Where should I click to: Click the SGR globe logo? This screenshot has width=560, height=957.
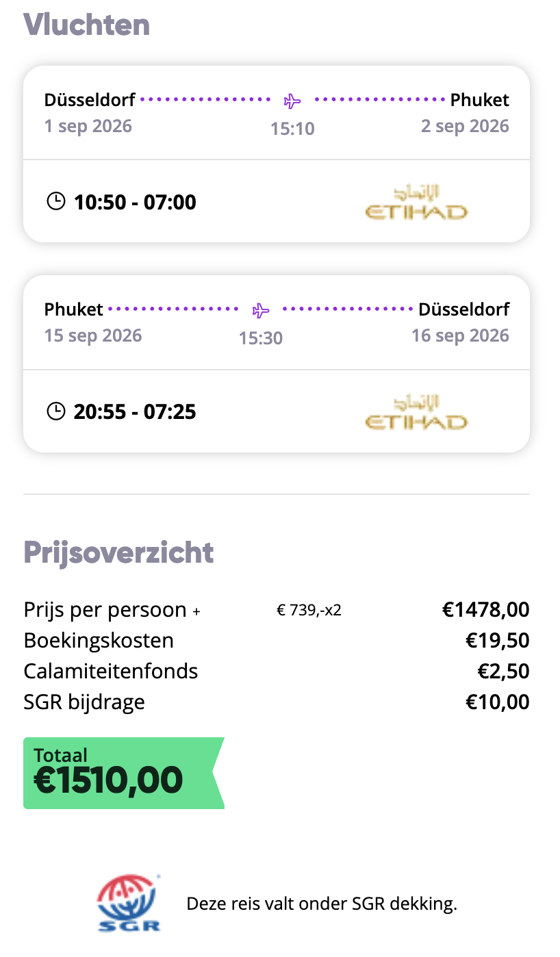click(129, 904)
